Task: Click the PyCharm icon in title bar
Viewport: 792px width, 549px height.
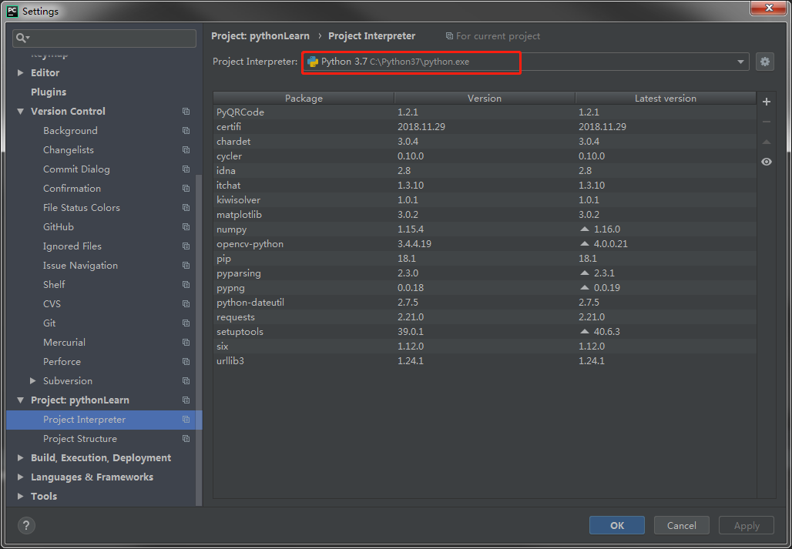Action: click(12, 11)
